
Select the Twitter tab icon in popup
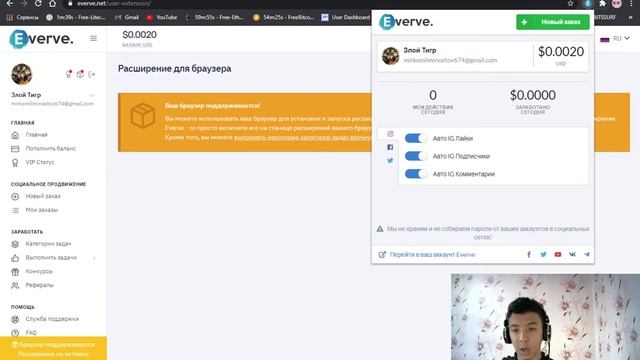(390, 160)
